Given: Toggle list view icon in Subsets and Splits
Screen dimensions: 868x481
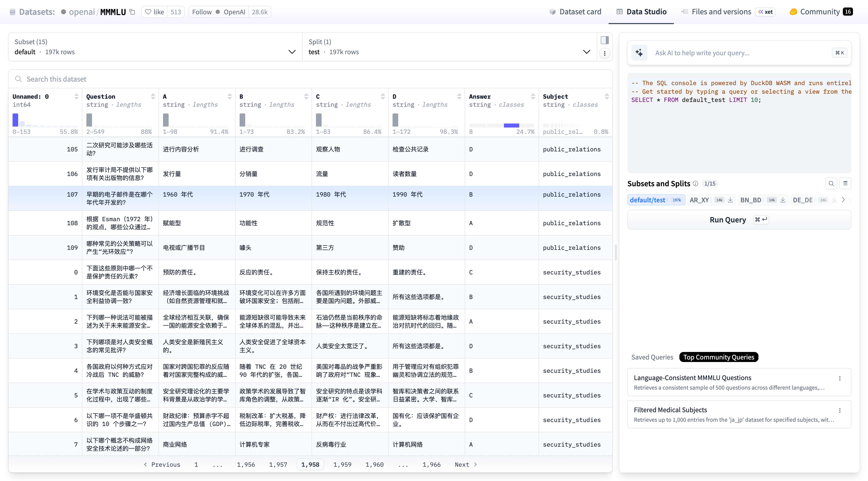Looking at the screenshot, I should (x=845, y=184).
